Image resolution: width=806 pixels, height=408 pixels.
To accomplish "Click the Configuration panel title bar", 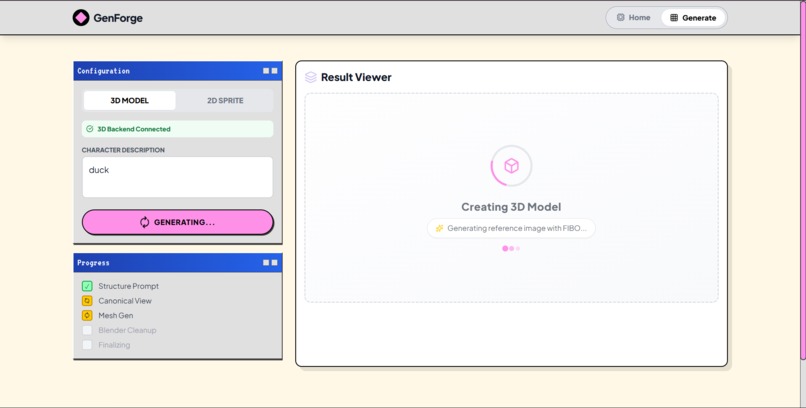I will pos(177,71).
